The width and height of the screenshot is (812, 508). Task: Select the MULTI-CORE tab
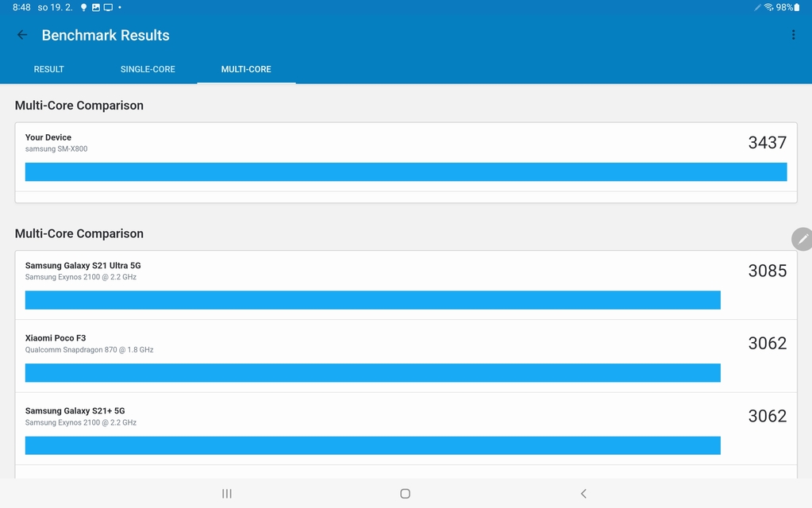point(246,69)
